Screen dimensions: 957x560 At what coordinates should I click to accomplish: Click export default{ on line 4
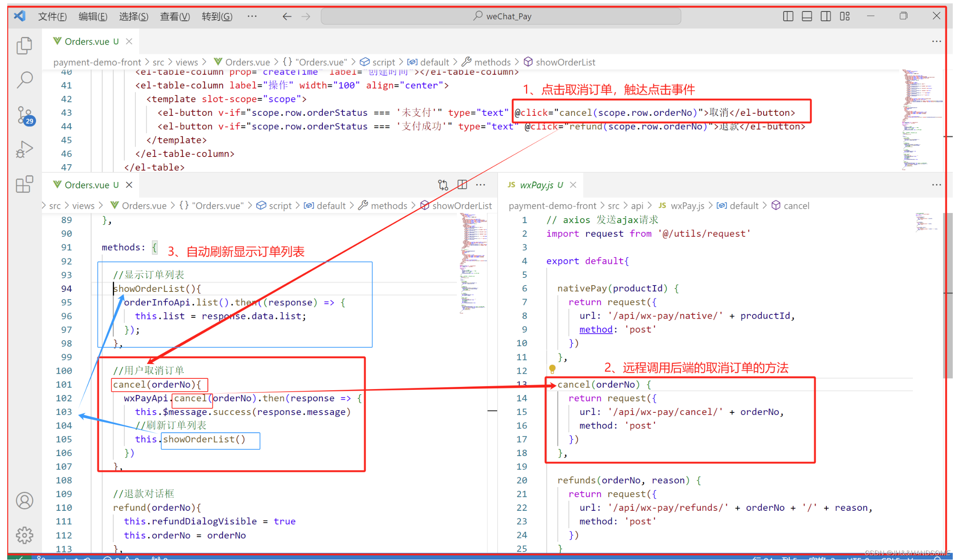pyautogui.click(x=588, y=261)
